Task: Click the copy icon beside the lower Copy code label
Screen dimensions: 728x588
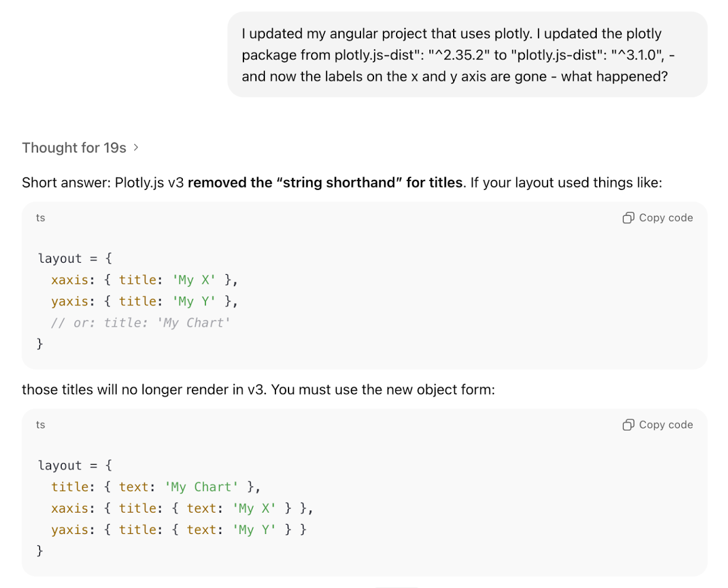Action: (x=628, y=424)
